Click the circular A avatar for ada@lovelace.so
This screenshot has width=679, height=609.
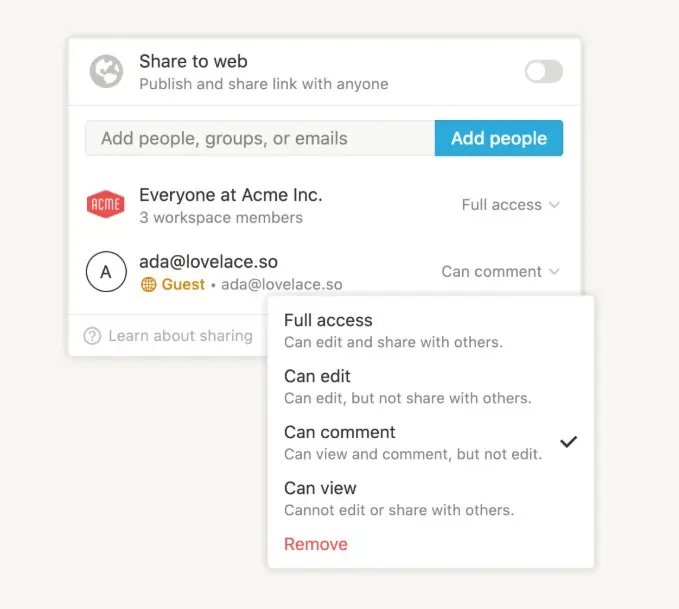click(x=106, y=272)
